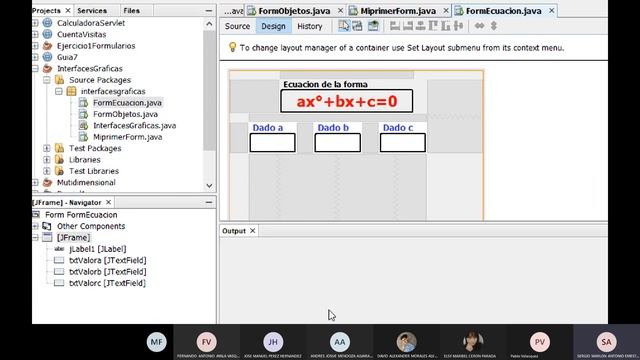Switch to Design view
This screenshot has width=640, height=360.
pyautogui.click(x=273, y=26)
